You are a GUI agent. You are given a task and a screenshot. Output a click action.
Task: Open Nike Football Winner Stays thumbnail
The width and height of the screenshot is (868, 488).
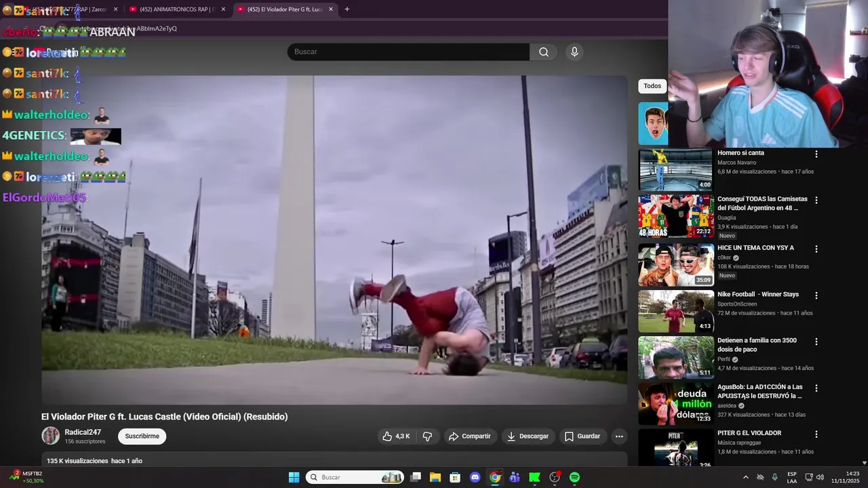click(x=676, y=312)
